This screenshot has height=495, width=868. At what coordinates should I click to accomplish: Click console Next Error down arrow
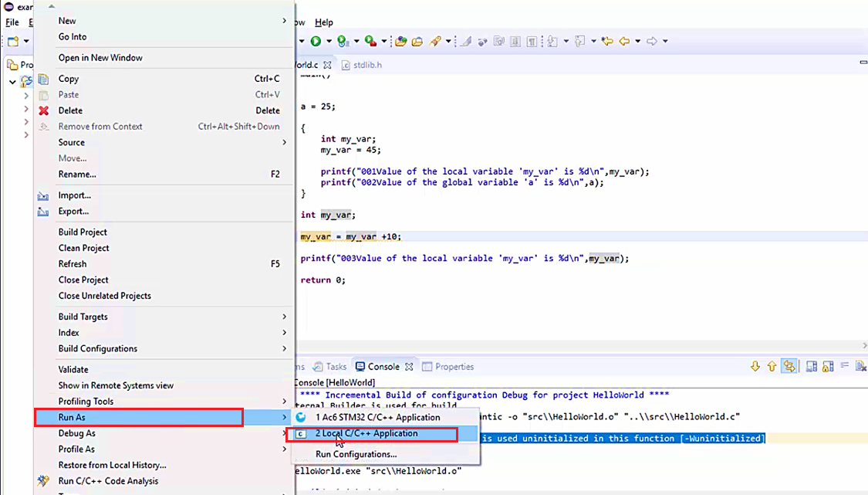tap(755, 366)
